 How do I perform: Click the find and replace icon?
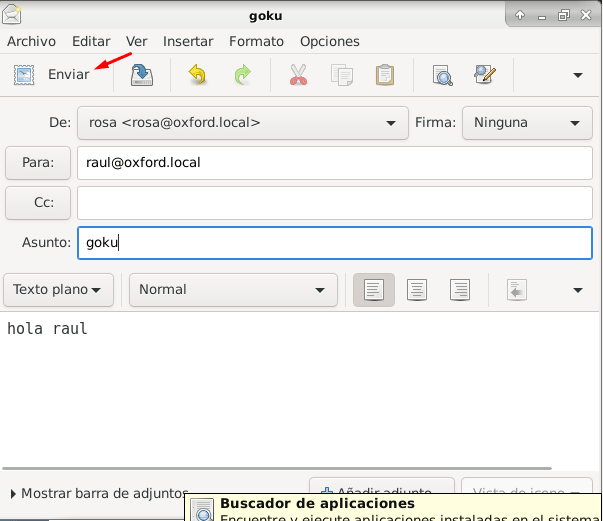(x=486, y=75)
